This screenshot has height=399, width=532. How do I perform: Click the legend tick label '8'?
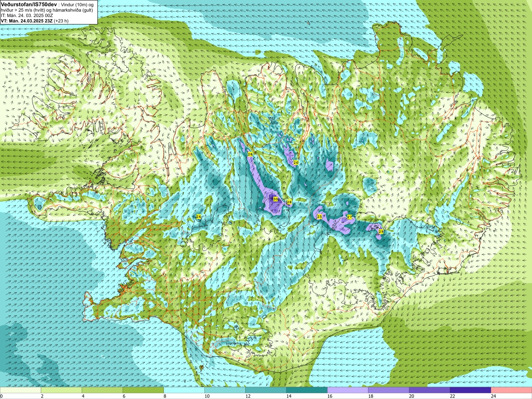coord(165,396)
